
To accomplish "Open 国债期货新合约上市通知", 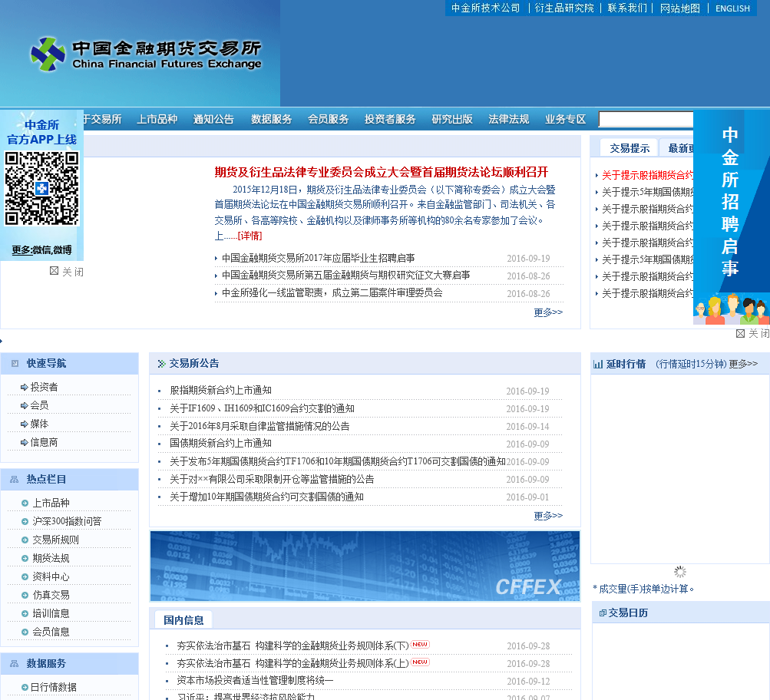I will point(220,444).
